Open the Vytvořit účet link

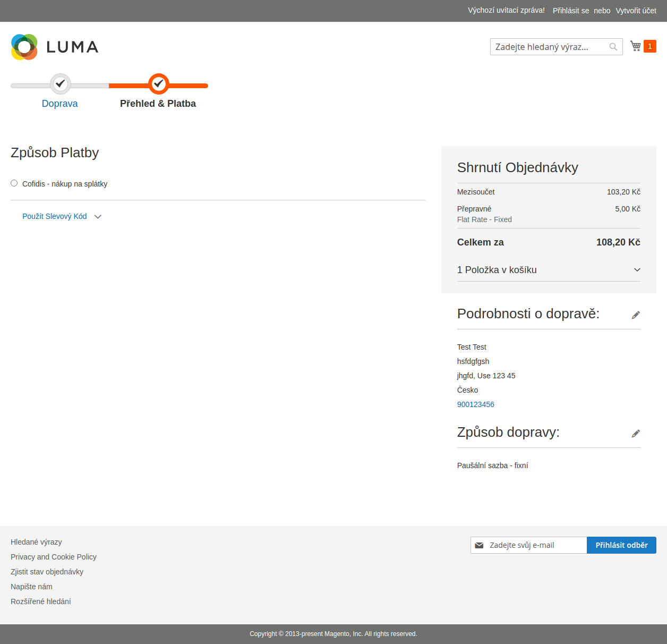click(636, 11)
